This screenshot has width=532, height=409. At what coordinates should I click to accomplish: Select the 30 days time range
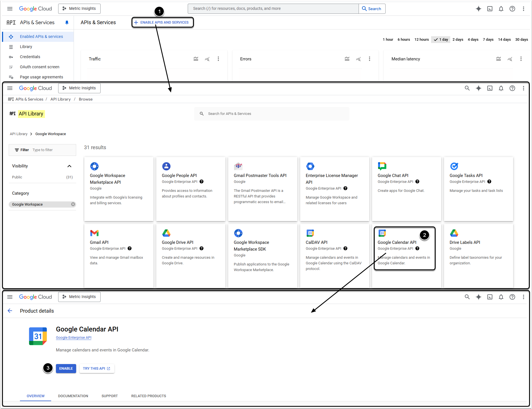[522, 40]
